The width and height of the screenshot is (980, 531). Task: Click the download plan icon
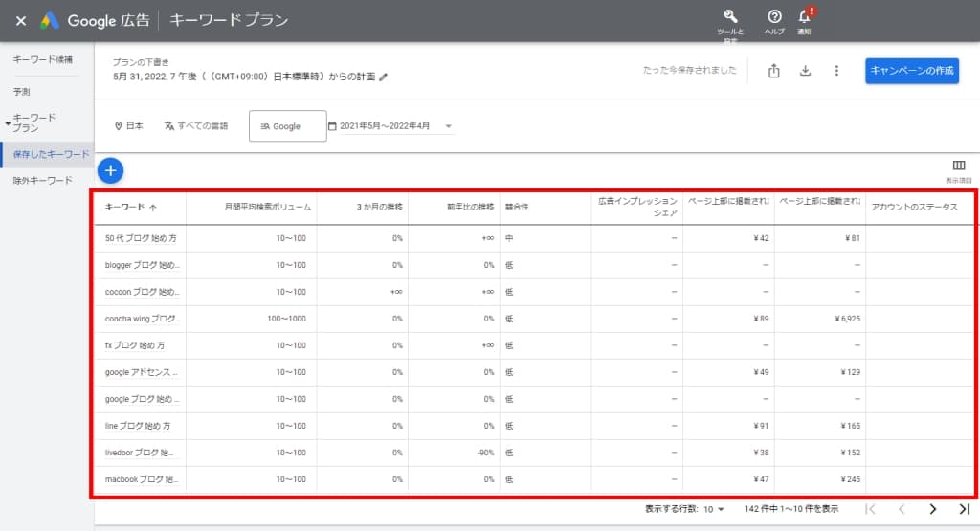click(805, 71)
